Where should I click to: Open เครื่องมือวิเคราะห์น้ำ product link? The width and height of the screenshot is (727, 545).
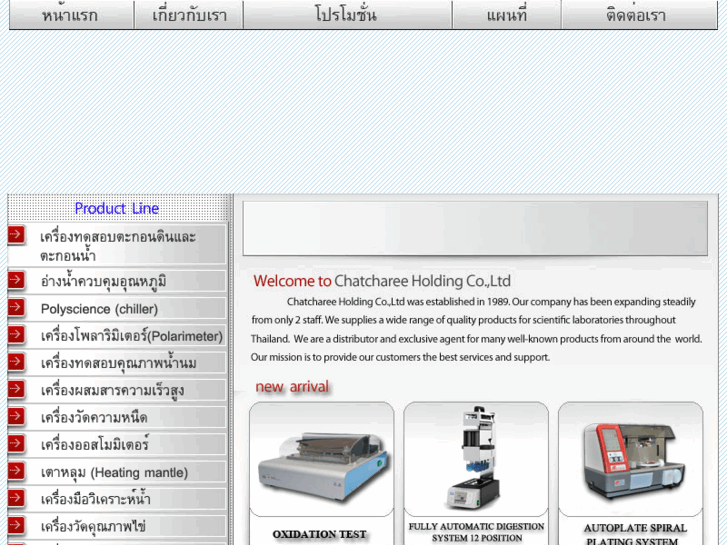coord(95,499)
